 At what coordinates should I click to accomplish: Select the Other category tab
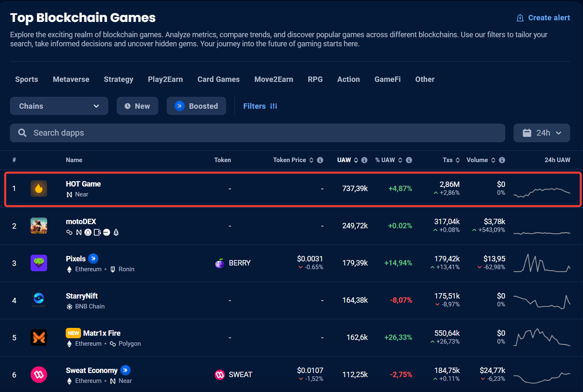click(x=425, y=79)
